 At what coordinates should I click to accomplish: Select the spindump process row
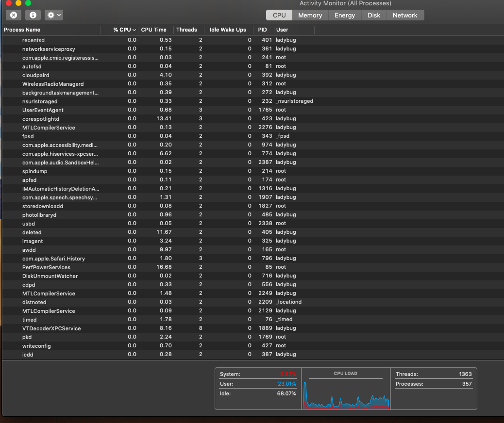tap(253, 171)
